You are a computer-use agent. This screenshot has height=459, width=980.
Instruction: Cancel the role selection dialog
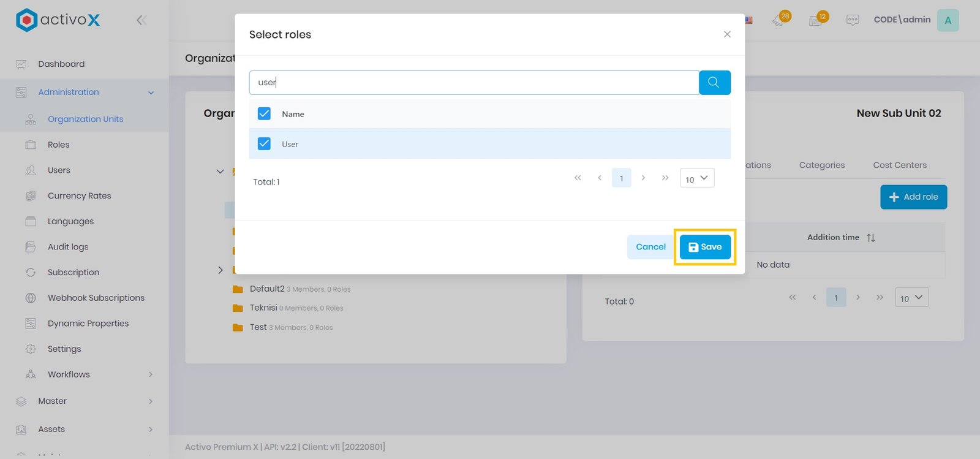click(x=650, y=247)
